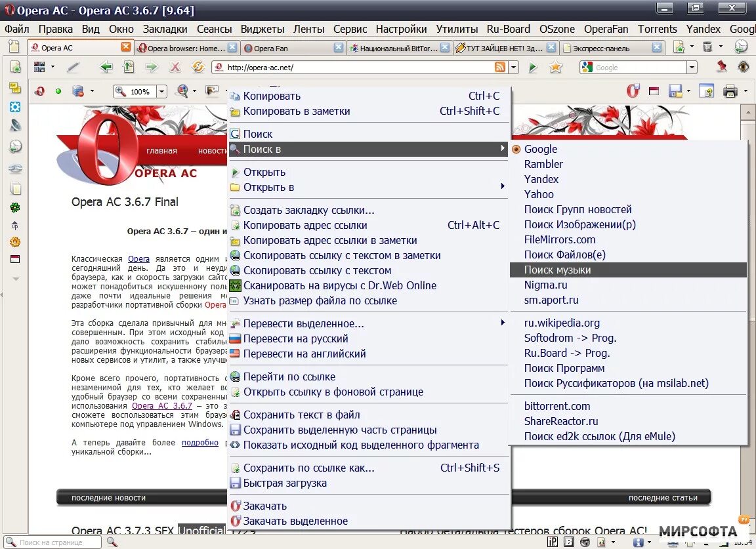Image resolution: width=756 pixels, height=549 pixels.
Task: Close the Opera AC tab
Action: [x=126, y=47]
